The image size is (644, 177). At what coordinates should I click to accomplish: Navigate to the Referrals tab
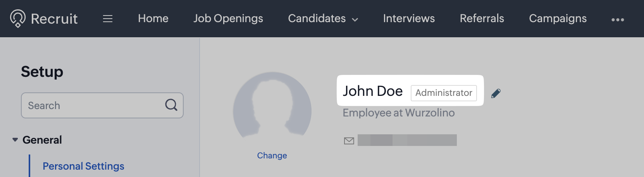point(482,19)
